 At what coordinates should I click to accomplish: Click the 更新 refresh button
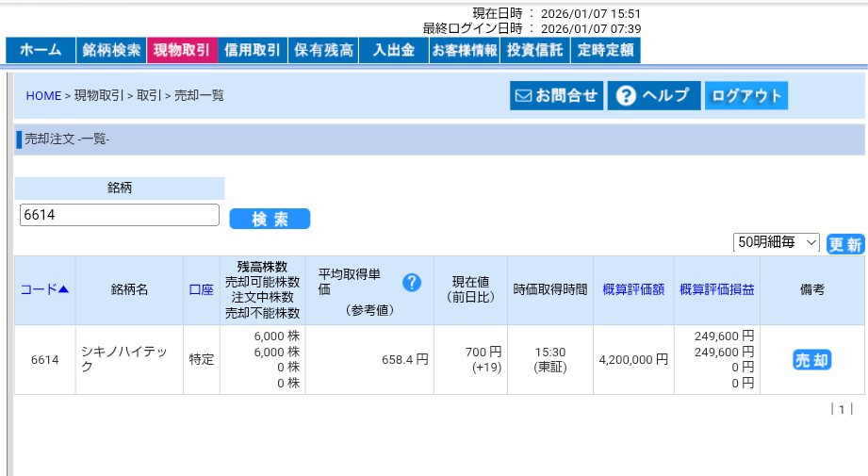click(x=844, y=244)
